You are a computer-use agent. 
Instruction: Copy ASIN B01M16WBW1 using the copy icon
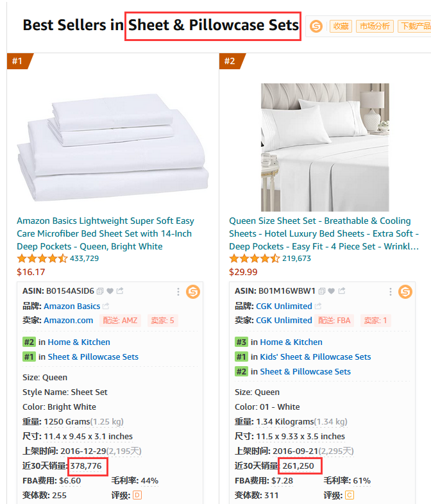323,291
